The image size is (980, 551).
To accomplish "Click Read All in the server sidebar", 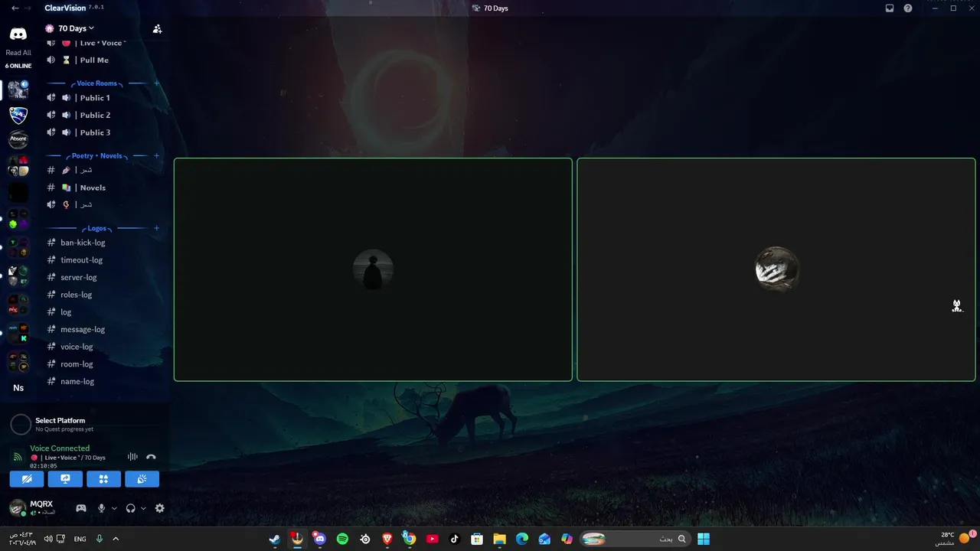I will pyautogui.click(x=18, y=53).
